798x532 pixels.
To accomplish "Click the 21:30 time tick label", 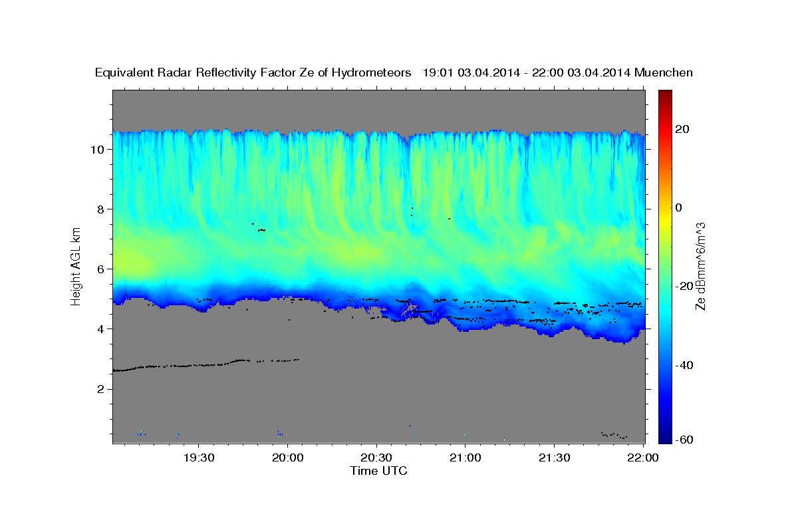I will click(554, 458).
